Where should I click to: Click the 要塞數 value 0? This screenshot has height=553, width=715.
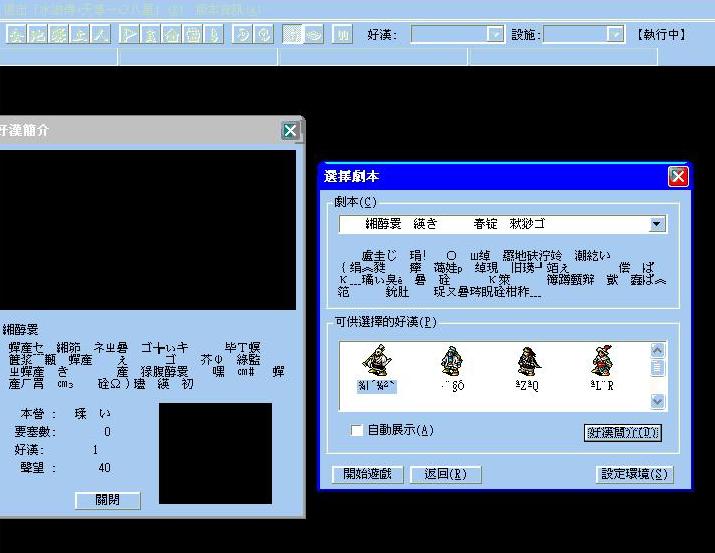107,431
